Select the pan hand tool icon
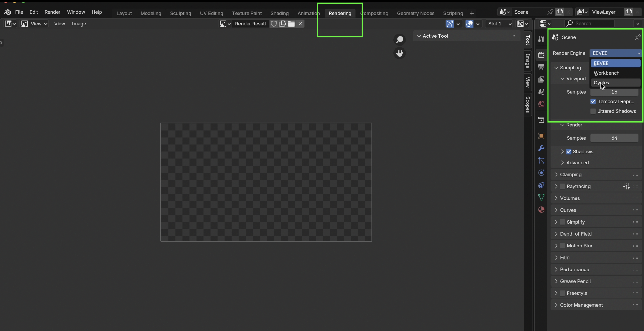Screen dimensions: 644x331 click(400, 53)
